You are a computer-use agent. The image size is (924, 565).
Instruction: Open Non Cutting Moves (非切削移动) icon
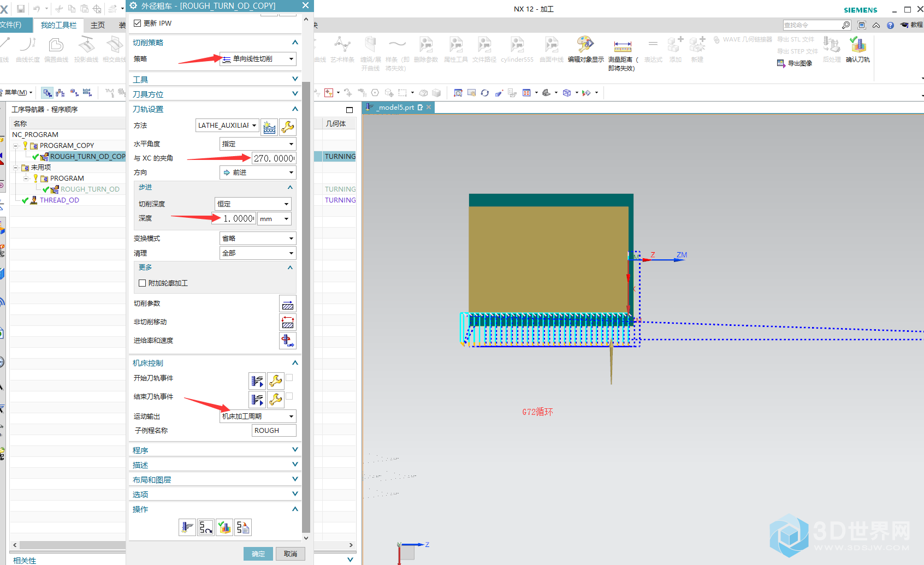click(288, 322)
